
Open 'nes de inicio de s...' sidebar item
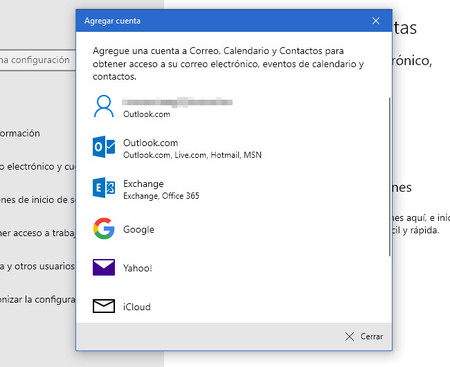point(37,200)
